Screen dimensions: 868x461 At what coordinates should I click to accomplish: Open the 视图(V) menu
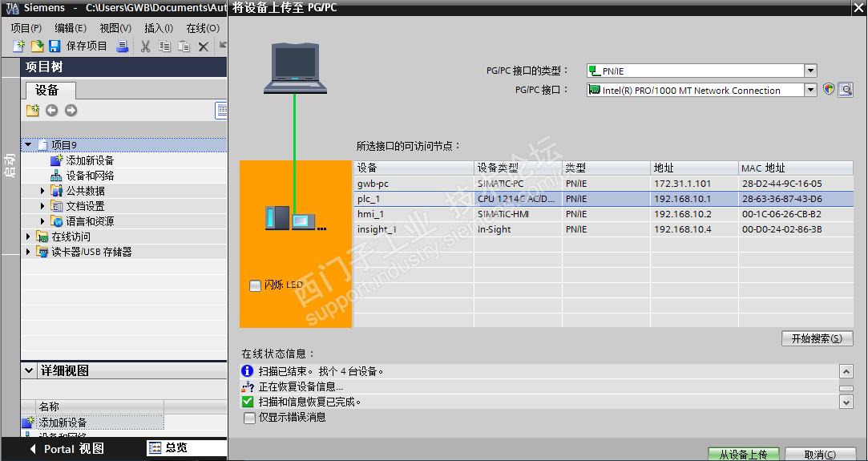tap(115, 28)
